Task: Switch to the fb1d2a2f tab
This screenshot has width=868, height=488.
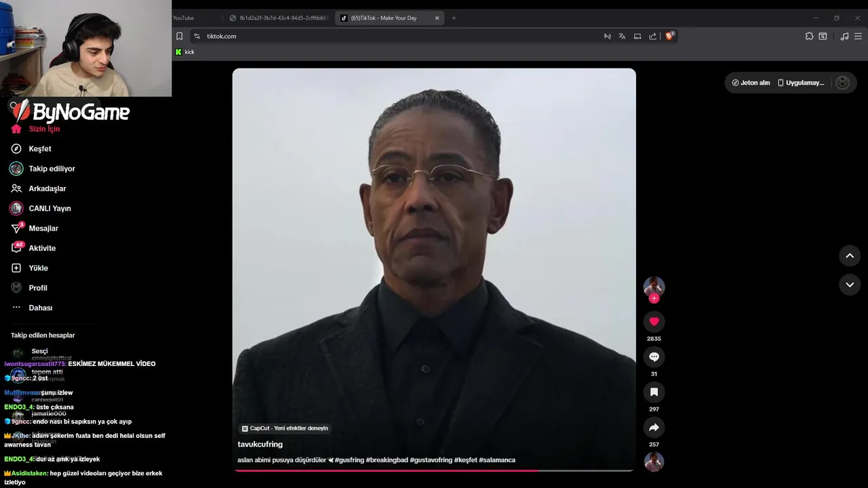Action: 279,18
